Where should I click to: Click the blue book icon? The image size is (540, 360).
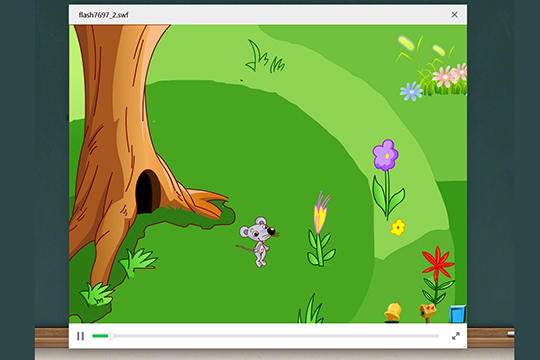click(458, 314)
